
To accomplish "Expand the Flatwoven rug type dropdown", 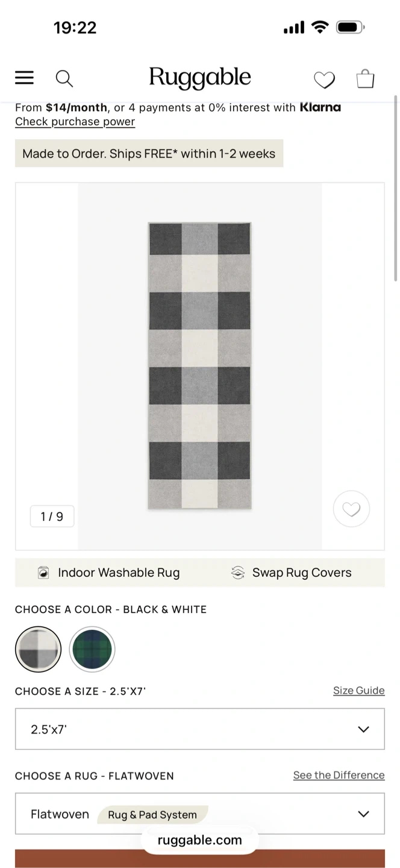I will 199,814.
